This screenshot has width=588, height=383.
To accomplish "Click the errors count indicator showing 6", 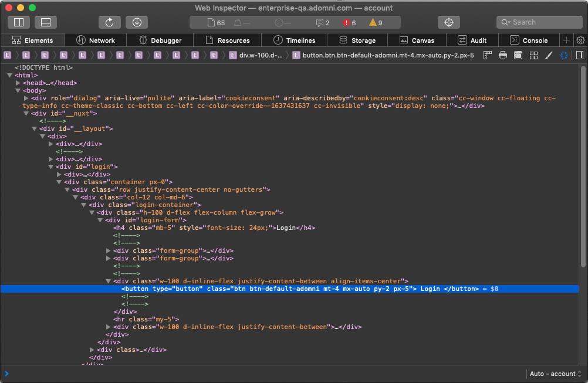I will (x=350, y=22).
